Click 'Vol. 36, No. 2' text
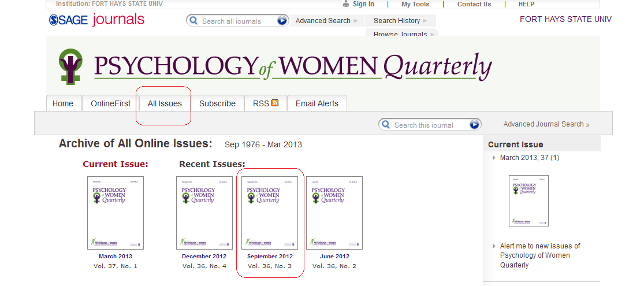 coord(334,266)
